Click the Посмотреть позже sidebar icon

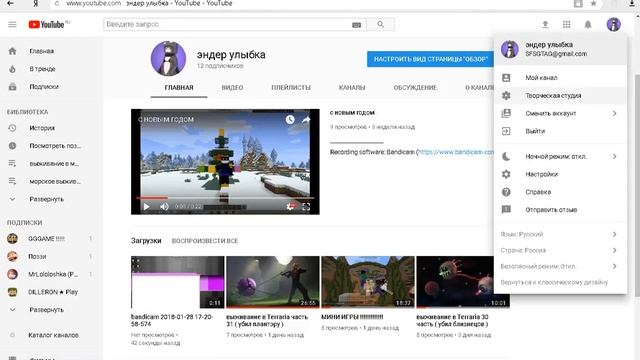12,145
